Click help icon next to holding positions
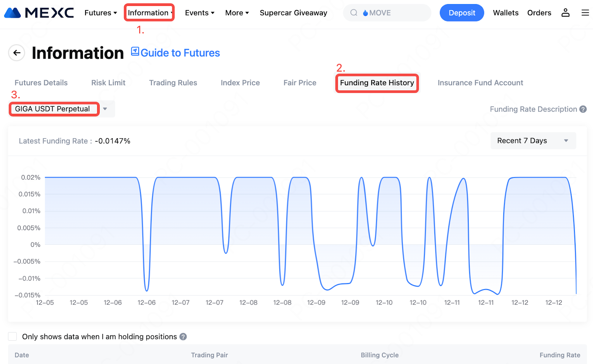 [183, 337]
